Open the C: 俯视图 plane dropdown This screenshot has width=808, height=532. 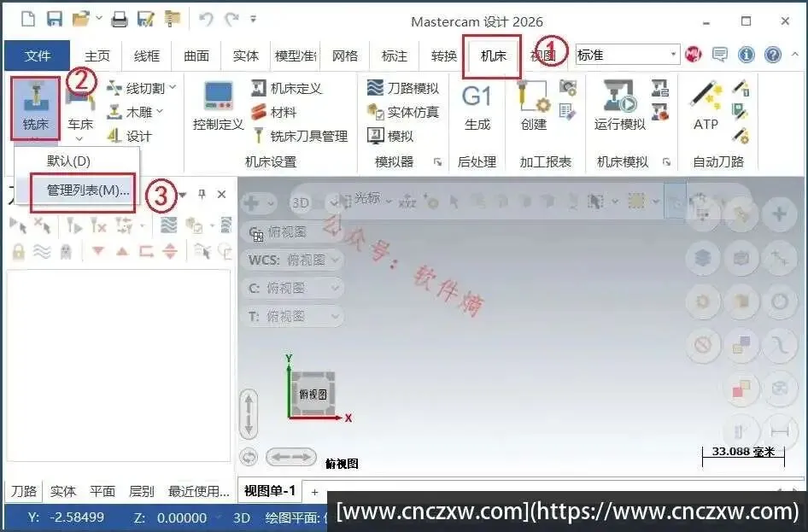tap(293, 288)
